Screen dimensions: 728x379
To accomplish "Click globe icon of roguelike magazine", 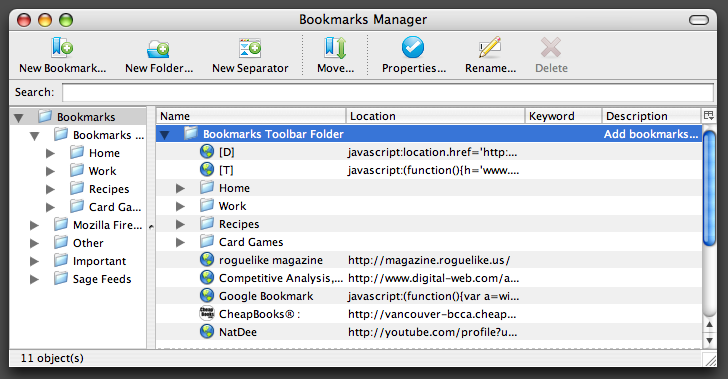I will click(x=207, y=259).
